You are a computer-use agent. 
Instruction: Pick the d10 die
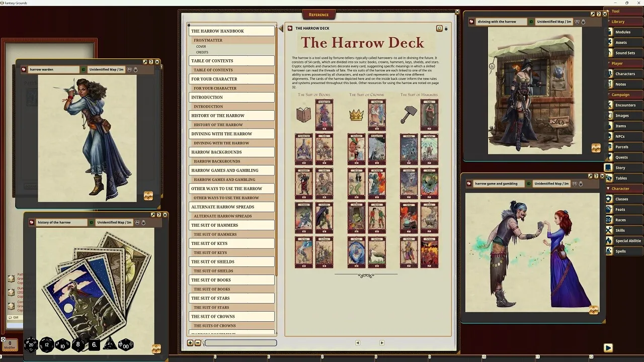pos(62,345)
